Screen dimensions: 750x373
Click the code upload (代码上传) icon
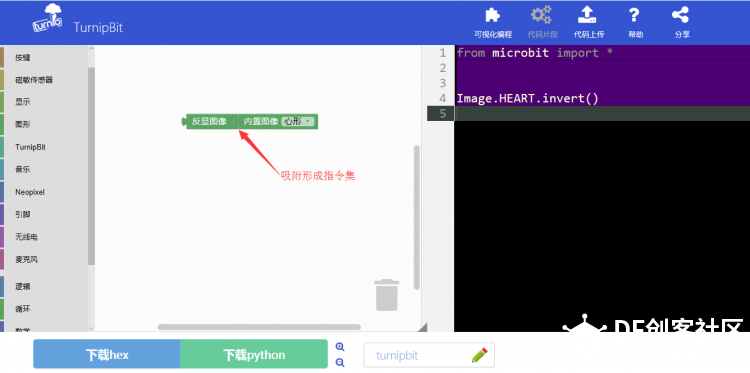pos(588,15)
